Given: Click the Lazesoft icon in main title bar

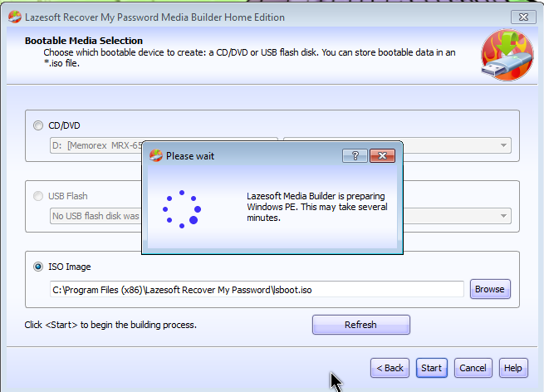Looking at the screenshot, I should pyautogui.click(x=15, y=17).
